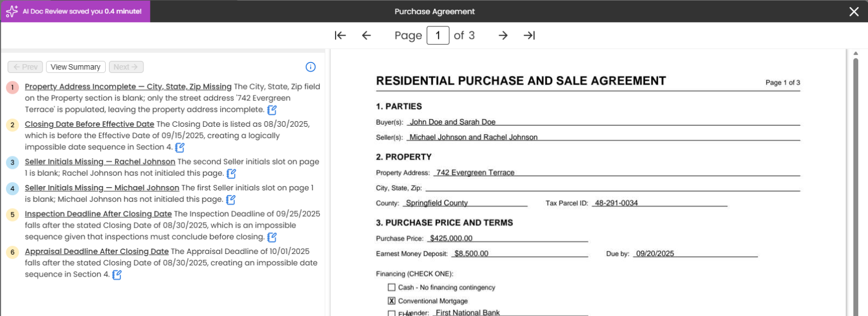This screenshot has width=868, height=316.
Task: Advance to the next page arrow
Action: 503,36
